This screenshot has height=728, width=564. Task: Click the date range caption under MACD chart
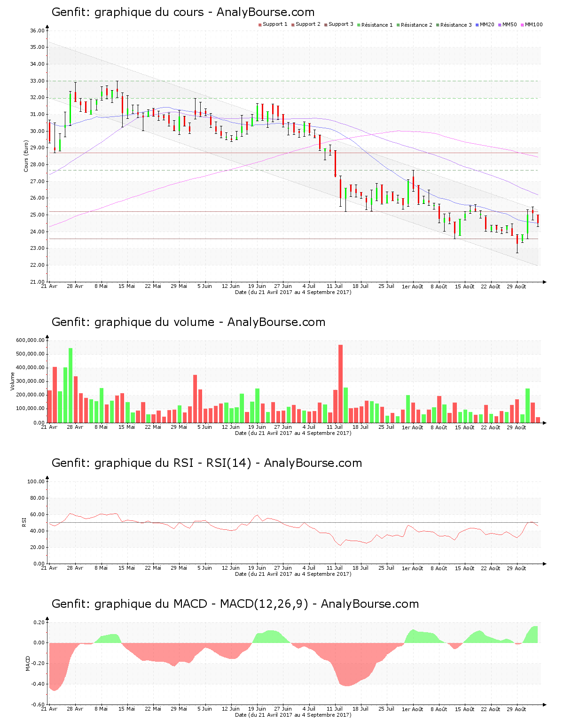(293, 715)
